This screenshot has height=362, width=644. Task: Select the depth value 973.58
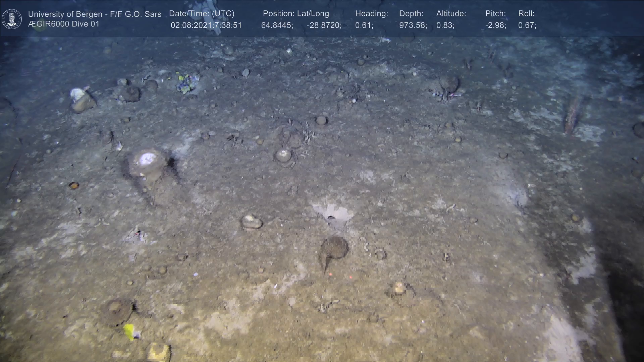click(x=413, y=25)
